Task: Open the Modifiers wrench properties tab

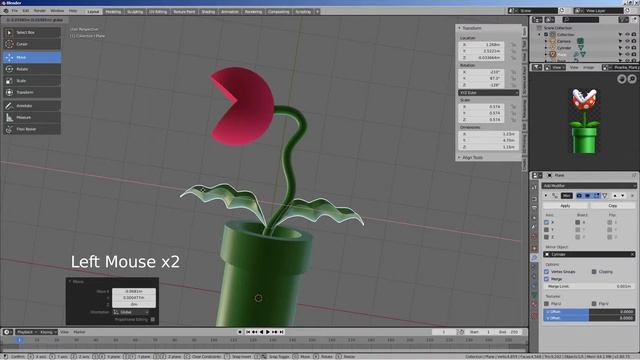Action: click(534, 258)
